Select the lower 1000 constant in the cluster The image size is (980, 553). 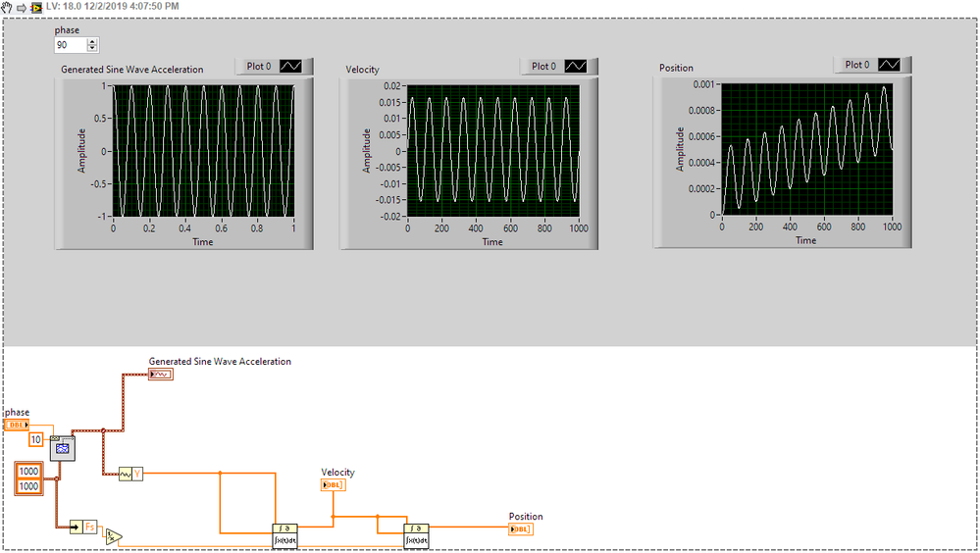pyautogui.click(x=28, y=486)
